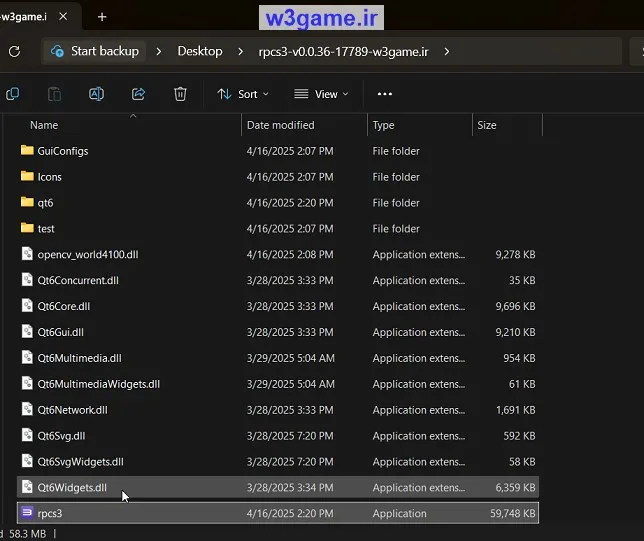Select the opencv_world4100.dll file name
The height and width of the screenshot is (541, 644).
point(88,255)
